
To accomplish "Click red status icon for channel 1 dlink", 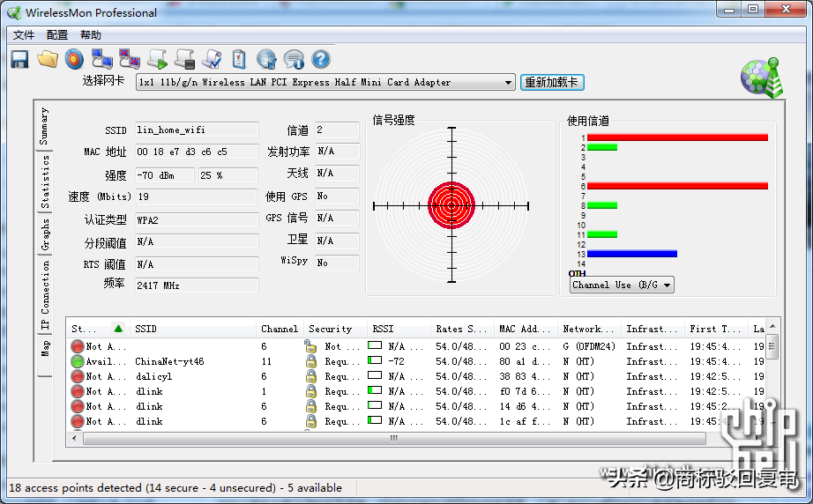I will point(78,391).
